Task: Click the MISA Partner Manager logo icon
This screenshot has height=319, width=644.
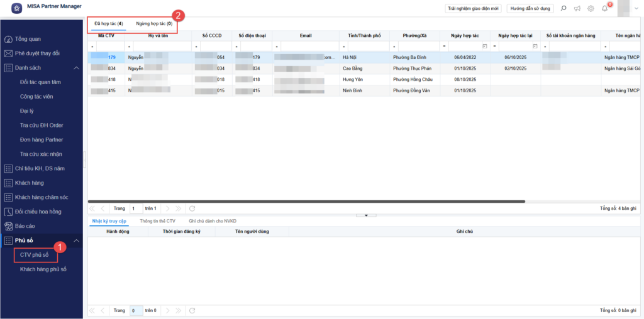Action: click(16, 8)
